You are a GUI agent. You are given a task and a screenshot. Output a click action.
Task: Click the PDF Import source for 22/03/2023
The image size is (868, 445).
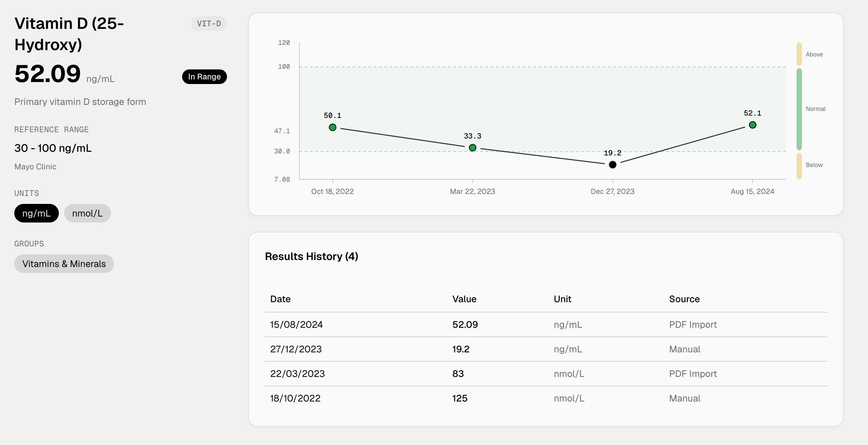[693, 374]
